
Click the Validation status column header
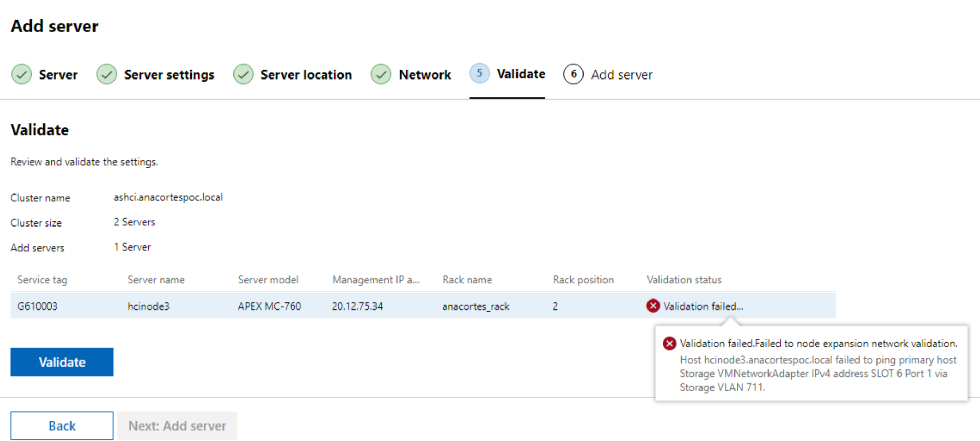684,280
